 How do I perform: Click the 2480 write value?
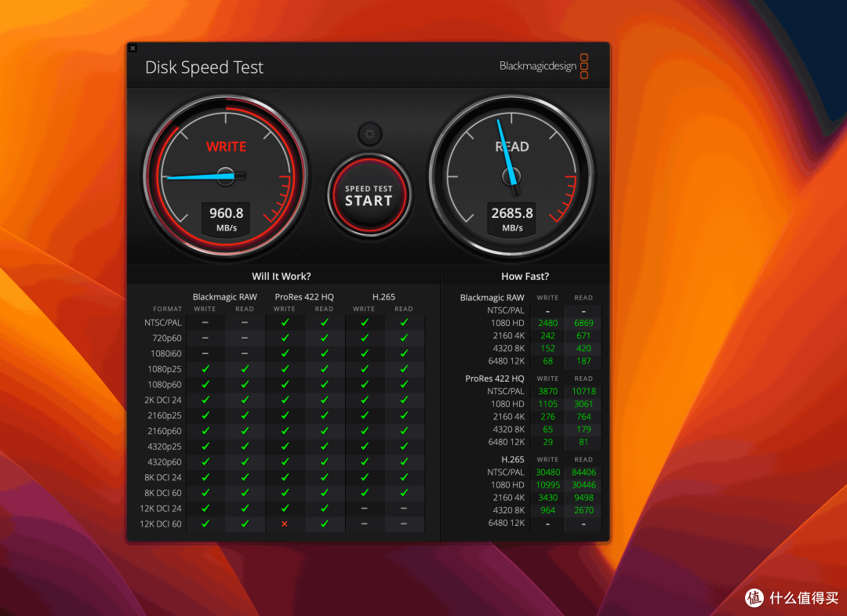pos(547,323)
